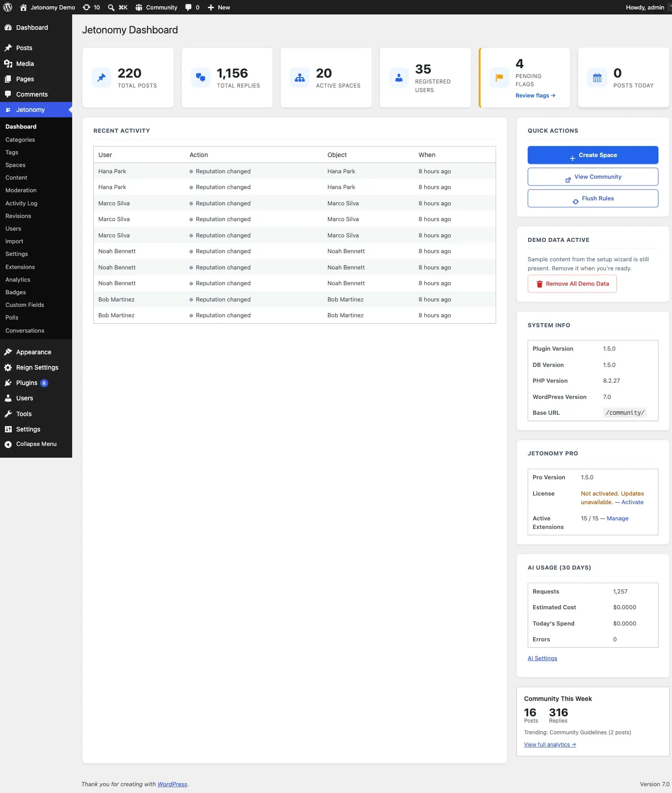Click the Community groups icon in admin bar

(139, 7)
